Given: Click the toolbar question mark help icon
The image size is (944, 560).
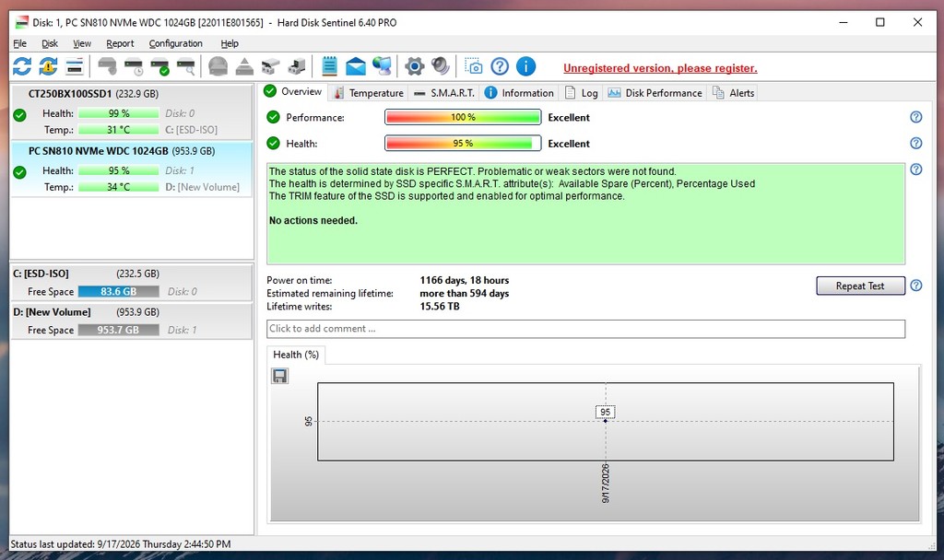Looking at the screenshot, I should click(x=500, y=66).
